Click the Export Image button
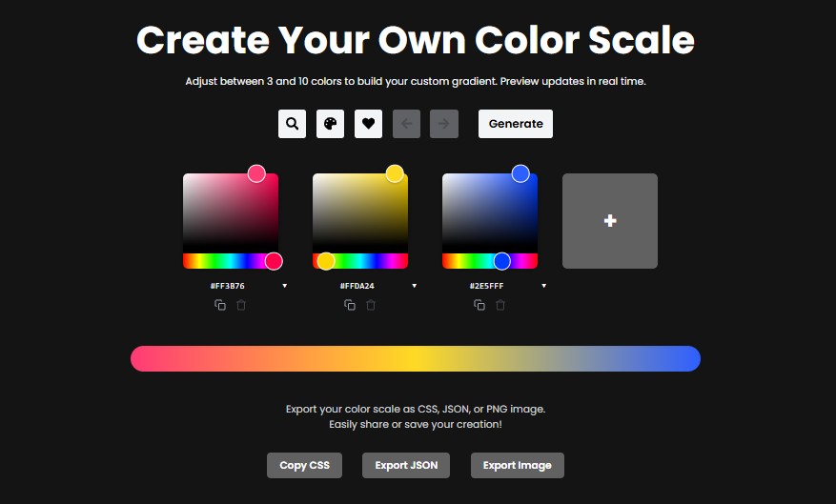This screenshot has width=836, height=504. click(x=518, y=465)
